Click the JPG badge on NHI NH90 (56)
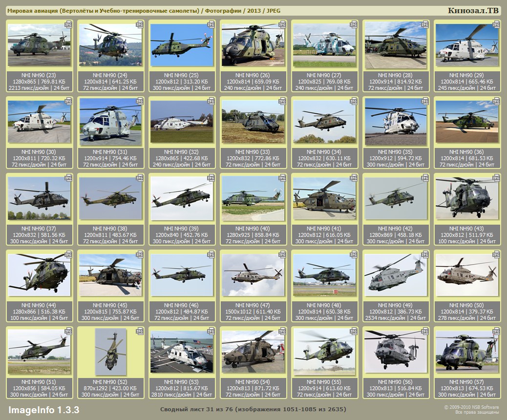Image resolution: width=507 pixels, height=420 pixels. pyautogui.click(x=425, y=331)
